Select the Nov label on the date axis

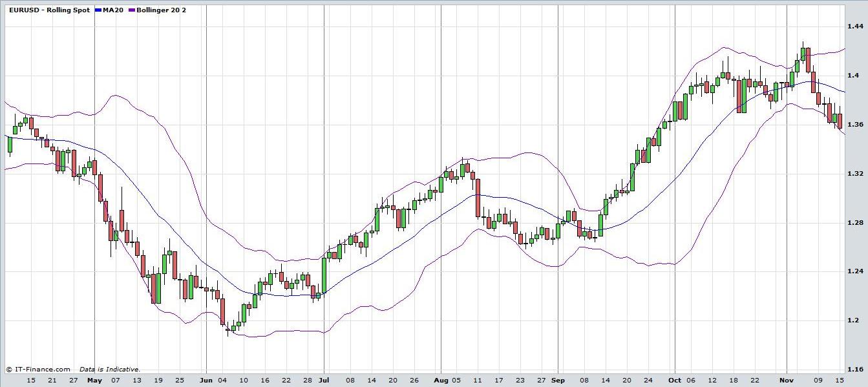tap(787, 381)
